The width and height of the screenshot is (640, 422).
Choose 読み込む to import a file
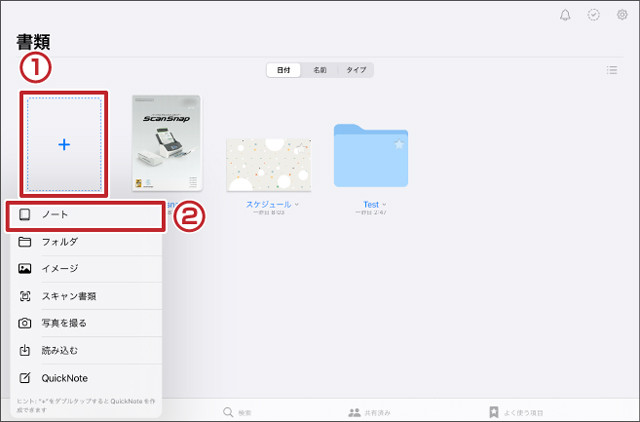(x=84, y=350)
